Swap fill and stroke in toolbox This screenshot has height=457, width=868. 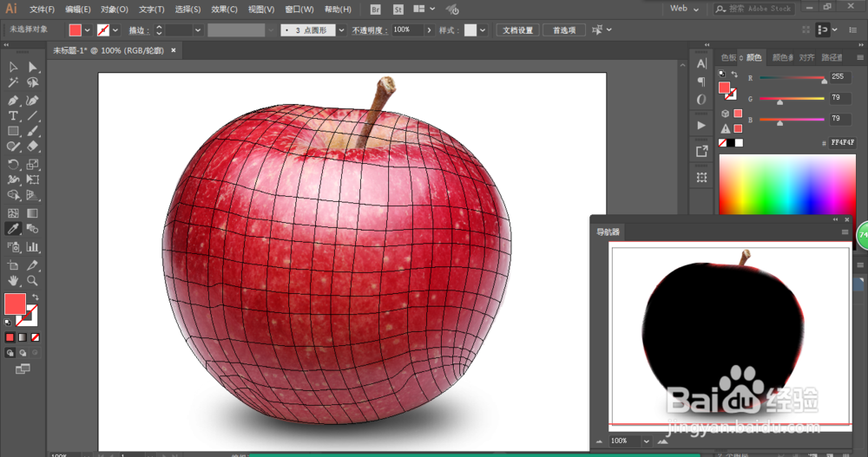point(35,297)
